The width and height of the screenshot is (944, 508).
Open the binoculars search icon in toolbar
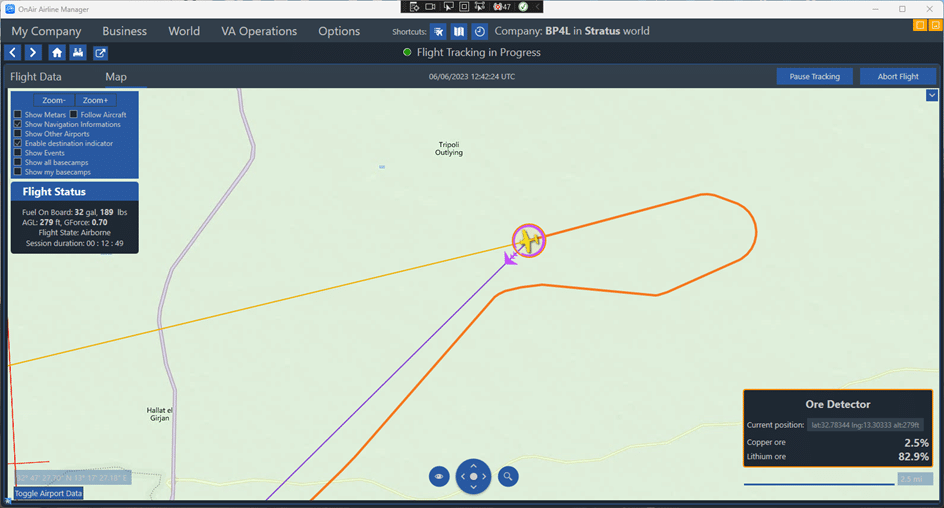coord(78,53)
